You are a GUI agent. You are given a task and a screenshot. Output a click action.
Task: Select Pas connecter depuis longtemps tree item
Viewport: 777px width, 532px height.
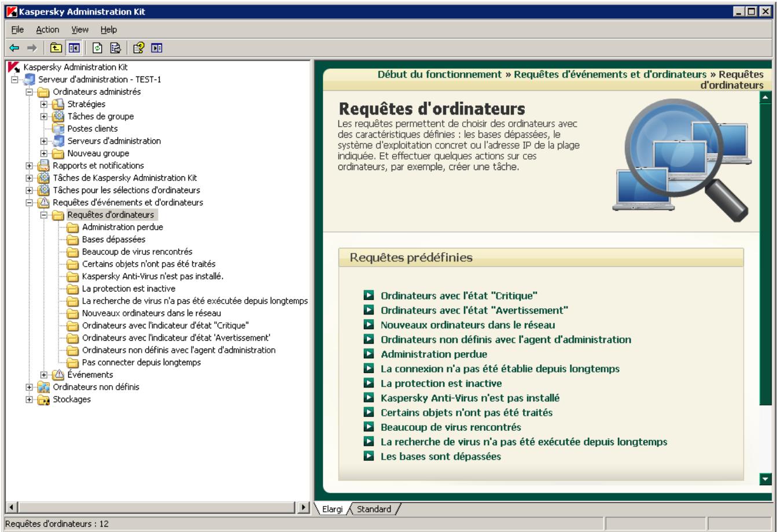click(x=142, y=363)
